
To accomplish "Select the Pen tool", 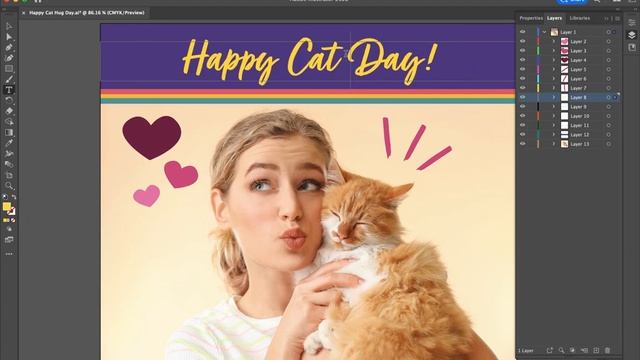I will 9,47.
